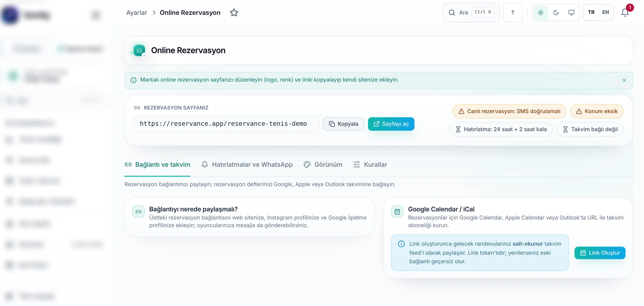
Task: Open the notifications bell
Action: 625,13
